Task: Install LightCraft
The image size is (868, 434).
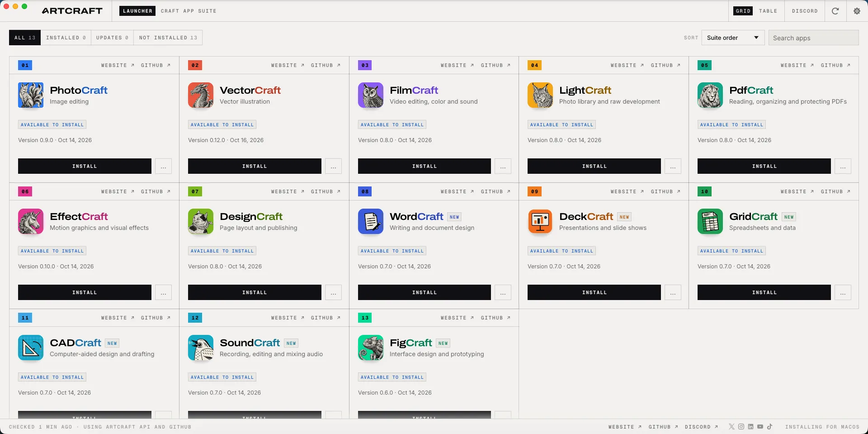Action: point(594,166)
